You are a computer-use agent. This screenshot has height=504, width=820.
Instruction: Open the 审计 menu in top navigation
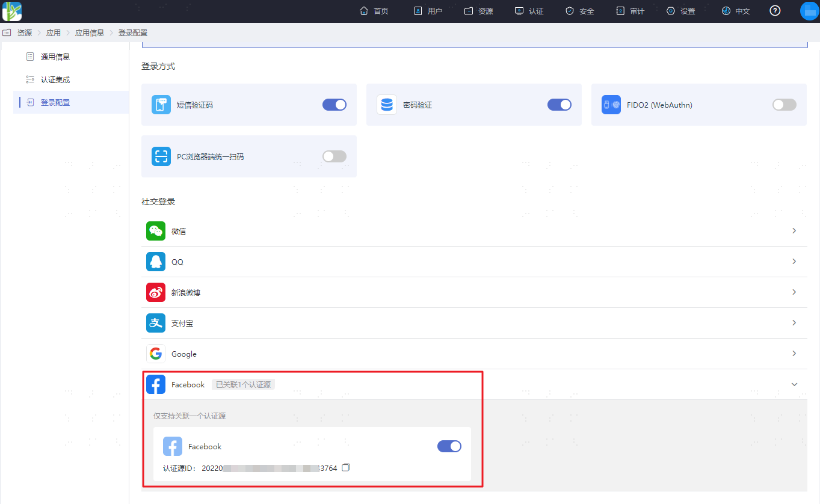point(630,11)
